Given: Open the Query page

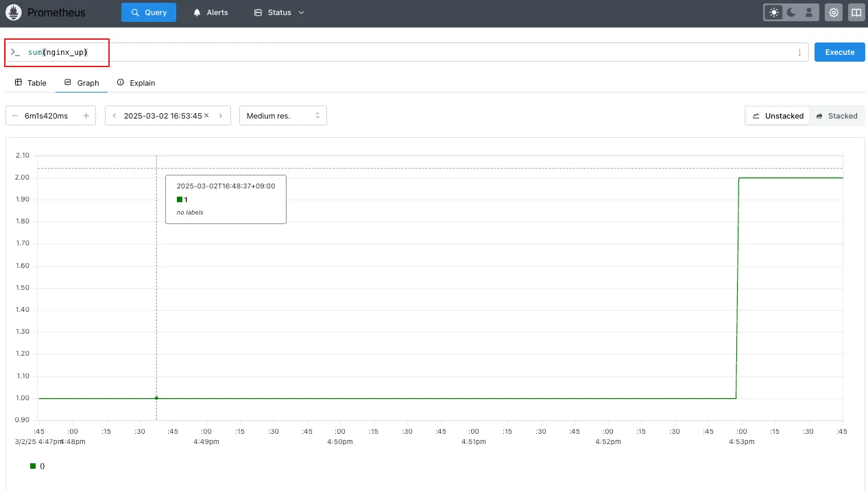Looking at the screenshot, I should pos(149,12).
